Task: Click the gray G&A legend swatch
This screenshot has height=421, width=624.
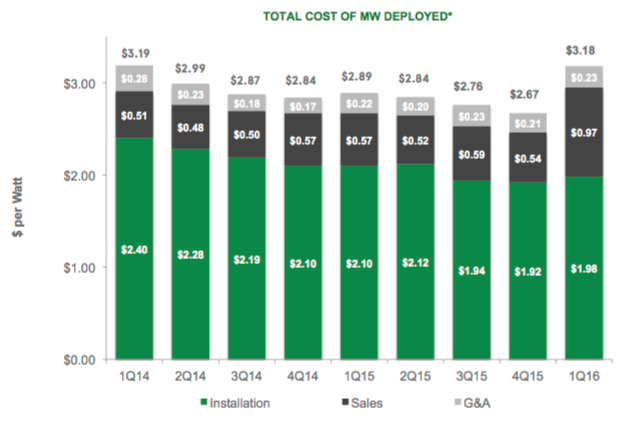Action: coord(434,402)
